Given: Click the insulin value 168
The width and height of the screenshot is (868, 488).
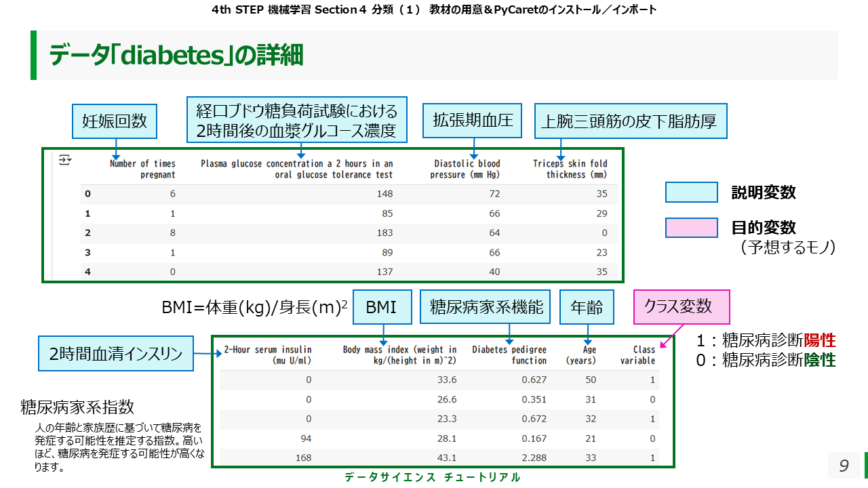Looking at the screenshot, I should point(302,457).
